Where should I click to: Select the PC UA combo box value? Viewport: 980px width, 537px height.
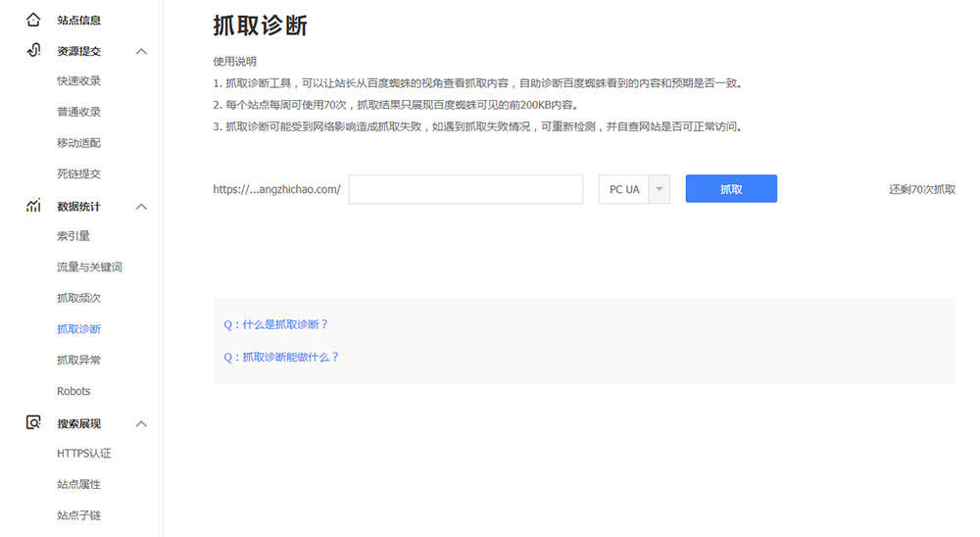623,189
